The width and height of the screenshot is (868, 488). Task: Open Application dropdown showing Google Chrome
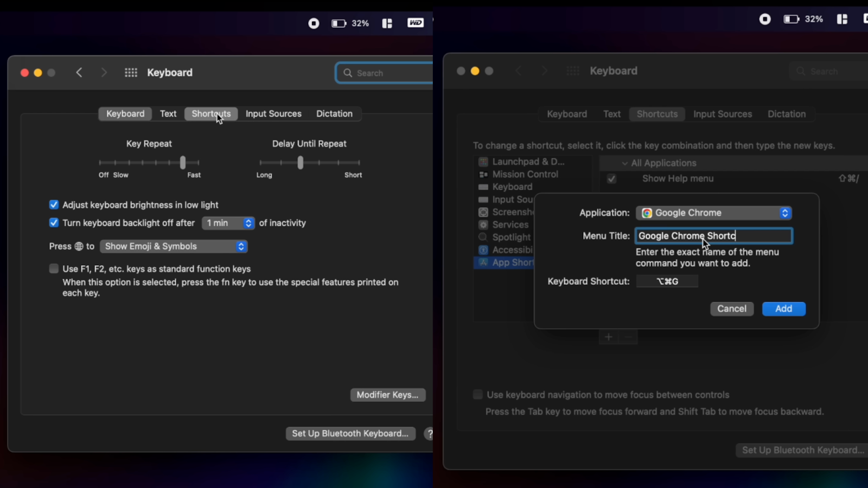[714, 213]
